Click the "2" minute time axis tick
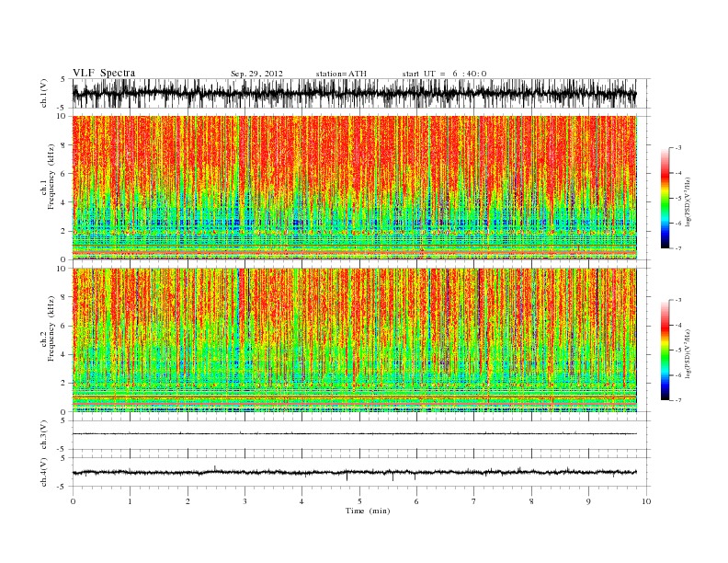The width and height of the screenshot is (728, 563). (x=188, y=501)
